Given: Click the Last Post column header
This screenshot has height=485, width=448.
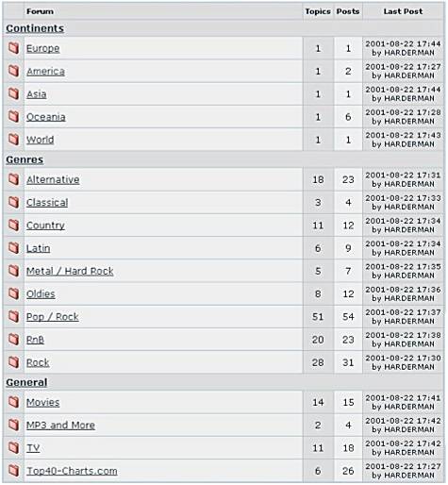Looking at the screenshot, I should tap(403, 11).
